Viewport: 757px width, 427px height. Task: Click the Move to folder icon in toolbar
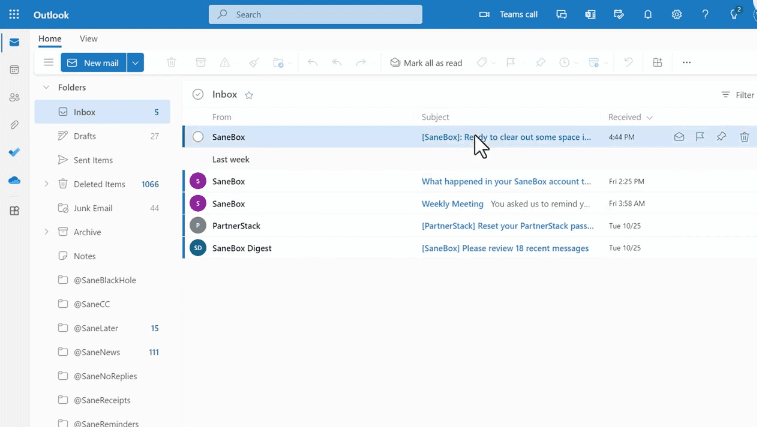278,62
